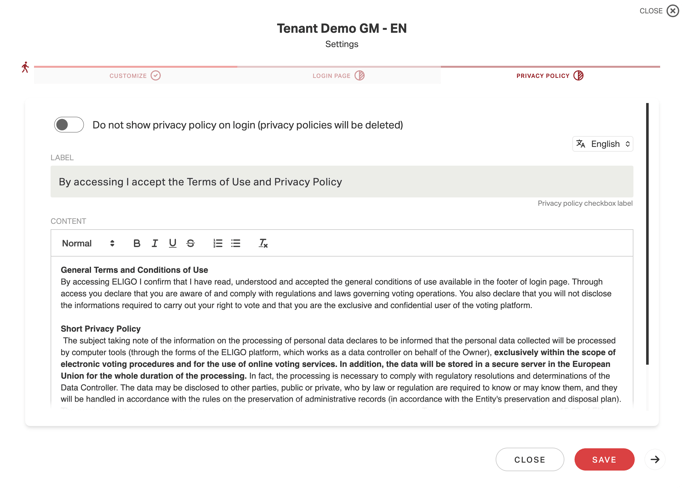
Task: Click the LABEL field caption
Action: click(x=62, y=157)
